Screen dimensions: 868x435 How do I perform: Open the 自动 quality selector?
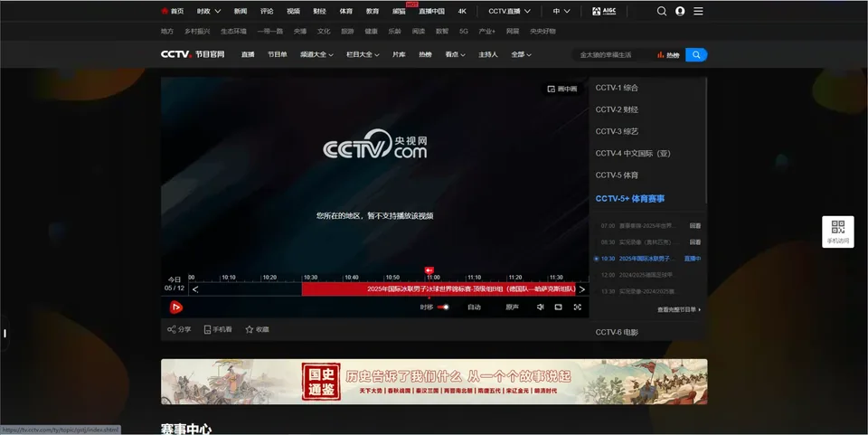tap(474, 307)
